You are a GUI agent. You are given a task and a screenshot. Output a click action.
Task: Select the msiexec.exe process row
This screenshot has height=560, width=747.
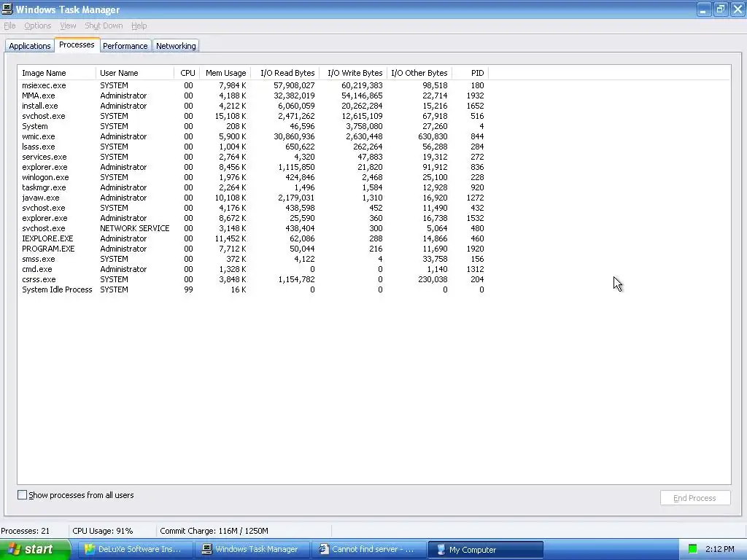point(253,85)
